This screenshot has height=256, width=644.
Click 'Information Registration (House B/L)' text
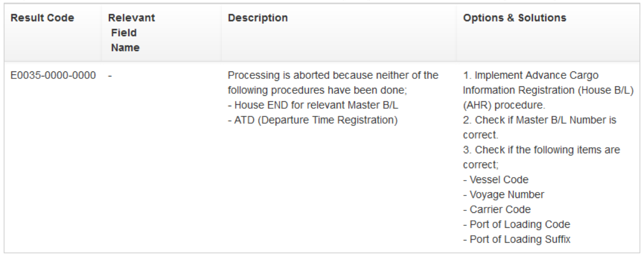pyautogui.click(x=548, y=91)
